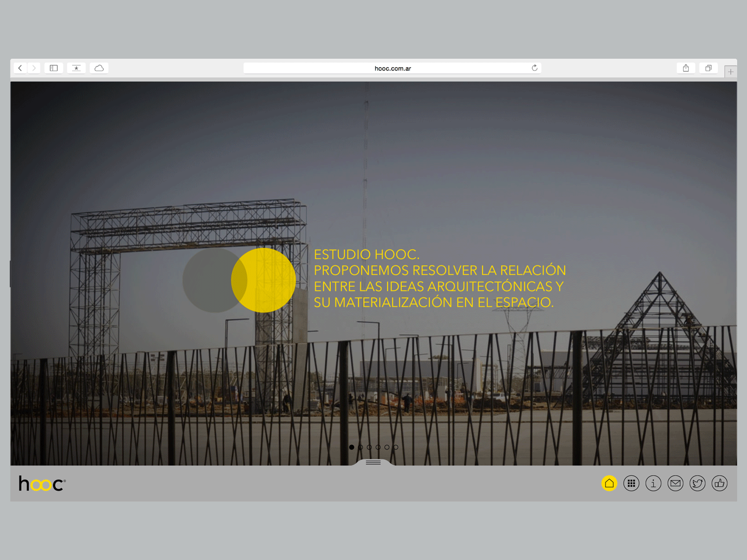This screenshot has width=747, height=560.
Task: Open the projects grid icon
Action: tap(631, 483)
